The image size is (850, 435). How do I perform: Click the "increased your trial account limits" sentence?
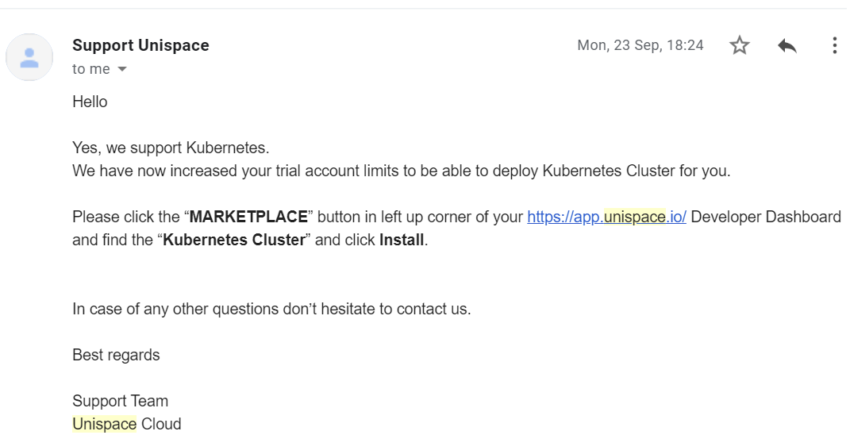[x=401, y=171]
